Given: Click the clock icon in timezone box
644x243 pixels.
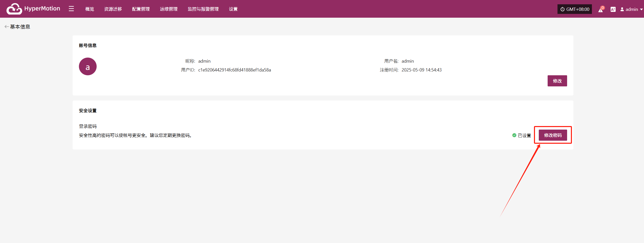Looking at the screenshot, I should pyautogui.click(x=563, y=9).
